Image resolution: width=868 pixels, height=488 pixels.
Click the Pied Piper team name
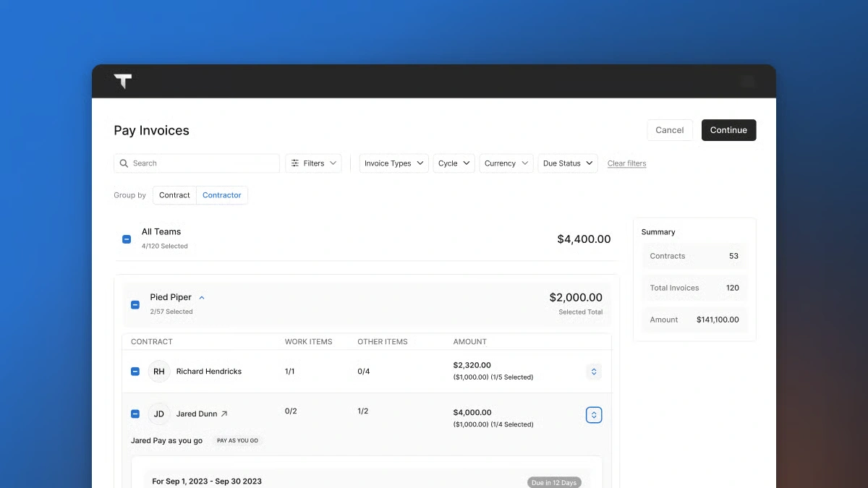pos(171,298)
